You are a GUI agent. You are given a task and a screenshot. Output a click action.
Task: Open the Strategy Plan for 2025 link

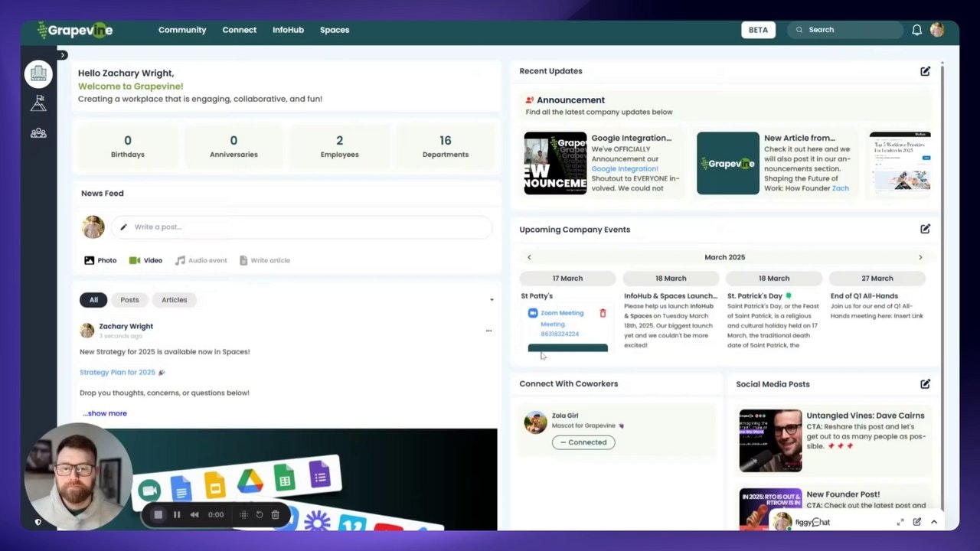tap(117, 372)
